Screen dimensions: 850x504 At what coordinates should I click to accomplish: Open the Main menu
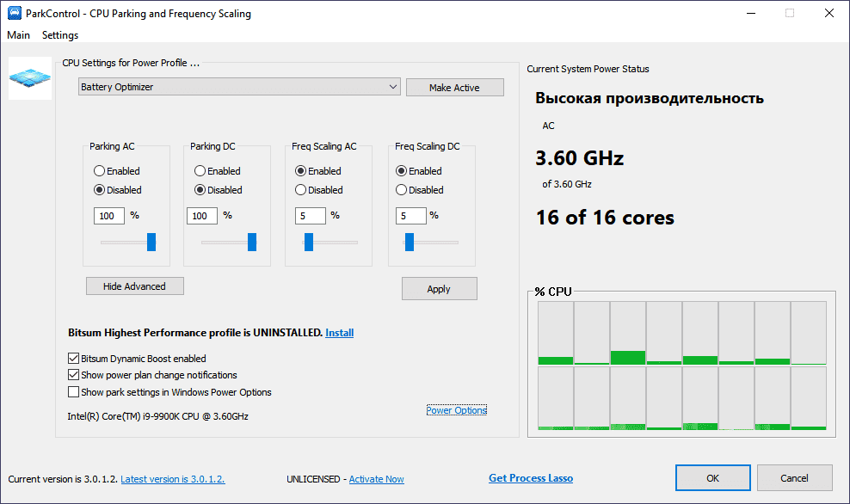click(x=18, y=34)
